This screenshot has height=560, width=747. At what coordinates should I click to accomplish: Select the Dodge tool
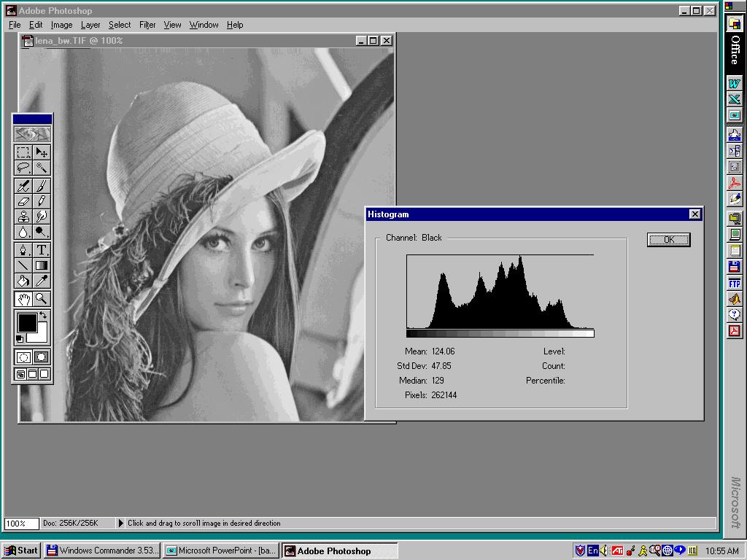(42, 231)
